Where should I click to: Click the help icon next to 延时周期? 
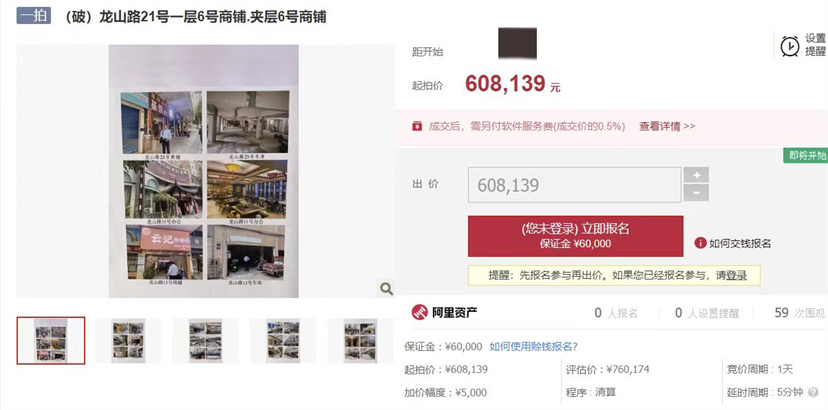(814, 393)
